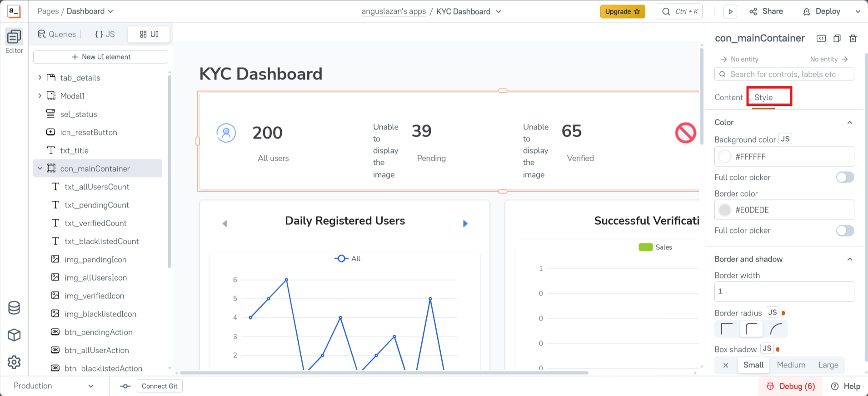Click the blacklisted prohibition icon
The image size is (868, 396).
[x=685, y=133]
